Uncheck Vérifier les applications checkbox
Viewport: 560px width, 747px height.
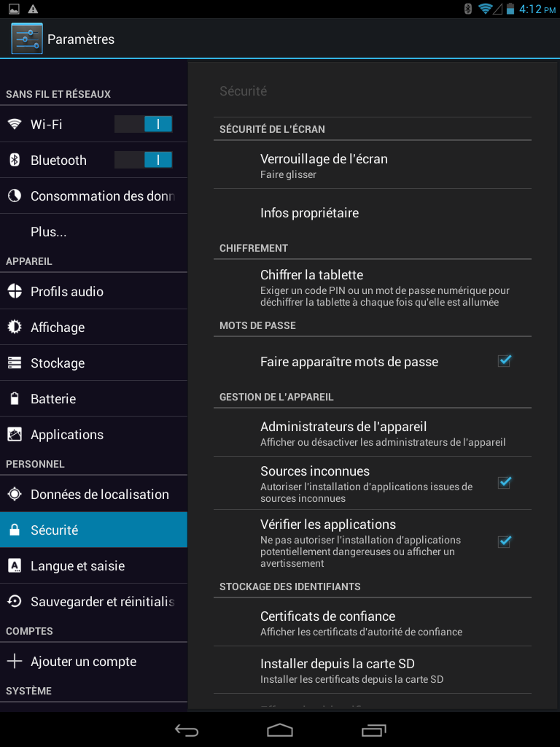point(505,542)
